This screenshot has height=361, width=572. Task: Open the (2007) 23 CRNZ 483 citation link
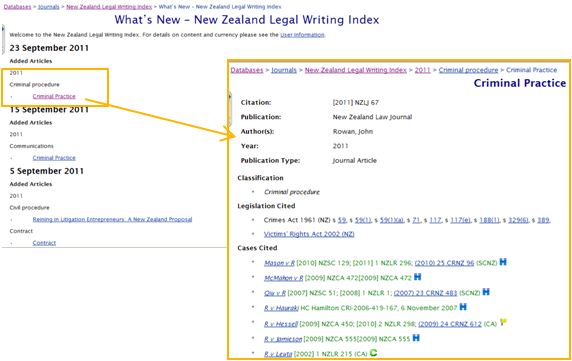tap(425, 293)
